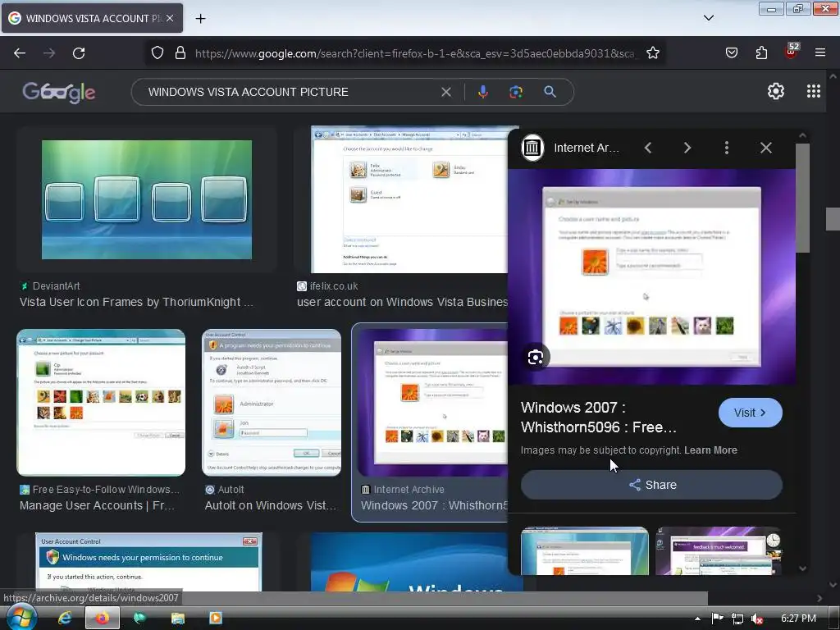This screenshot has height=630, width=840.
Task: Open AutoIt on Windows Vista image
Action: (272, 403)
